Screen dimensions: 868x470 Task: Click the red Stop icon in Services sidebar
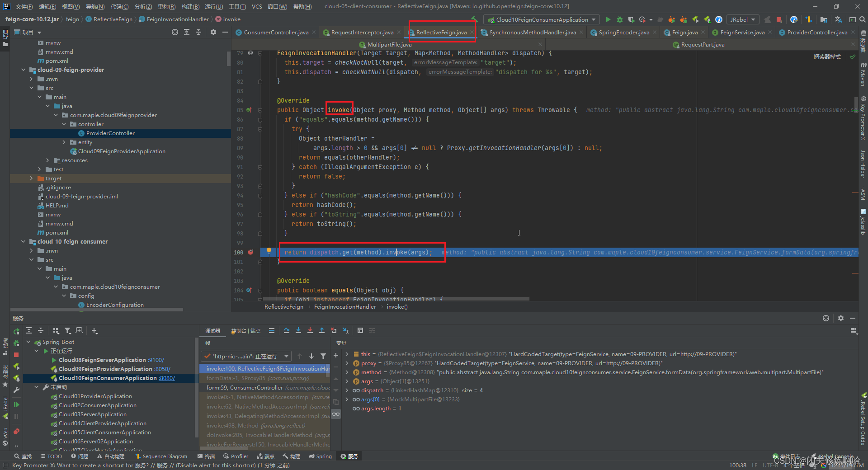(16, 355)
